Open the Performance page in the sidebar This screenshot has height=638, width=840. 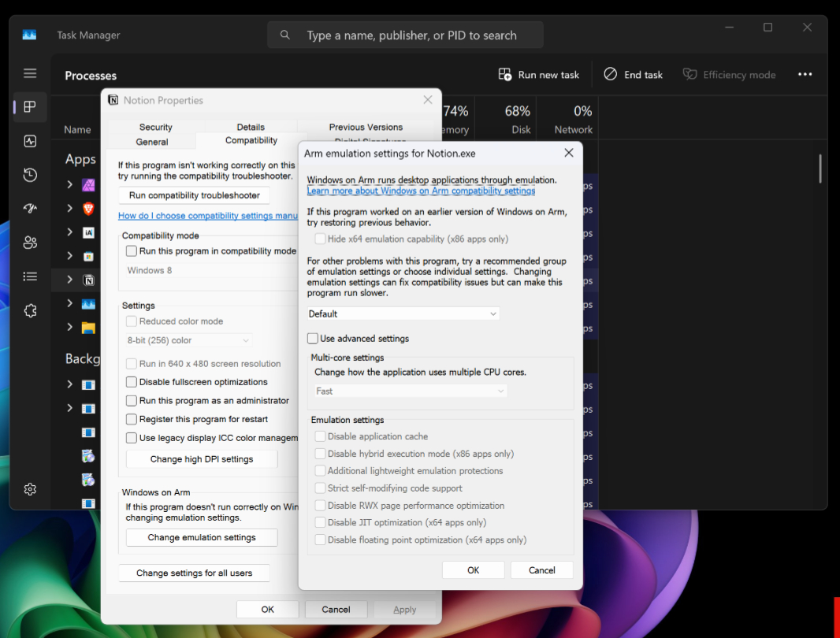click(x=30, y=142)
